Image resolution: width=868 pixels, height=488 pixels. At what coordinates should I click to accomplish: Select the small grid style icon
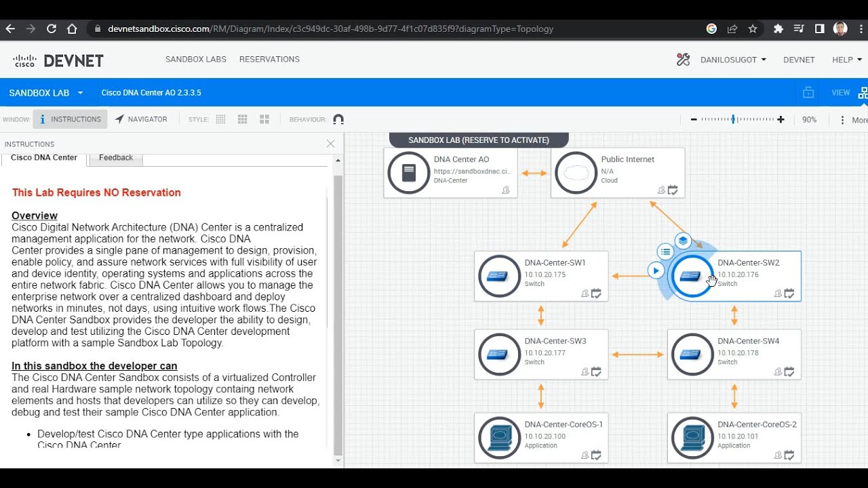click(220, 119)
